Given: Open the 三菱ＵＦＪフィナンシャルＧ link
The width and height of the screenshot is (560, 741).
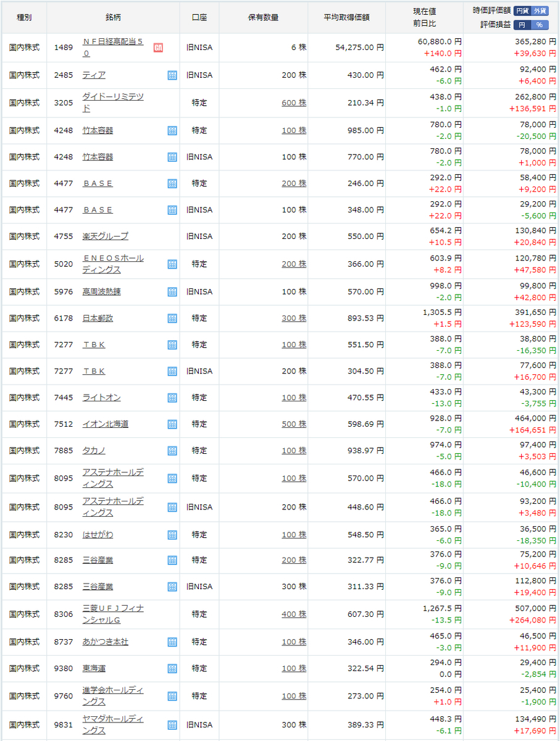Looking at the screenshot, I should [x=113, y=614].
